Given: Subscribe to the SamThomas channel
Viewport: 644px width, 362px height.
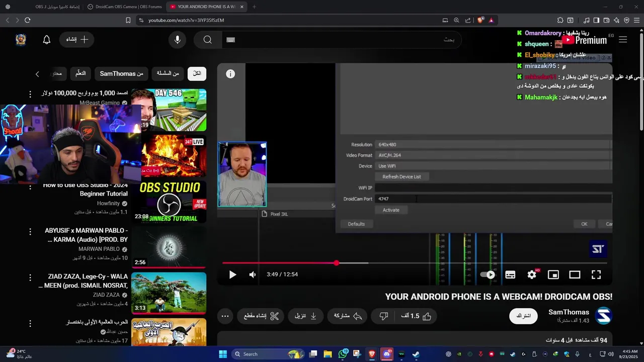Looking at the screenshot, I should (x=524, y=316).
